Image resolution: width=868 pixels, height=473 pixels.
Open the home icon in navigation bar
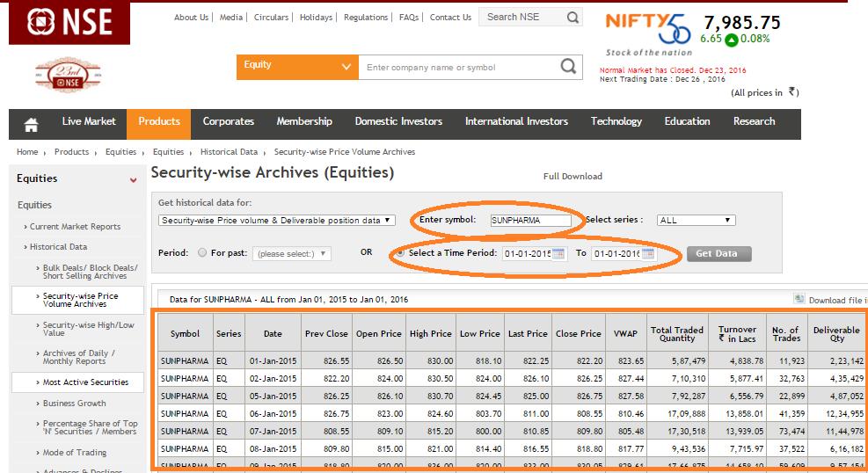(31, 125)
